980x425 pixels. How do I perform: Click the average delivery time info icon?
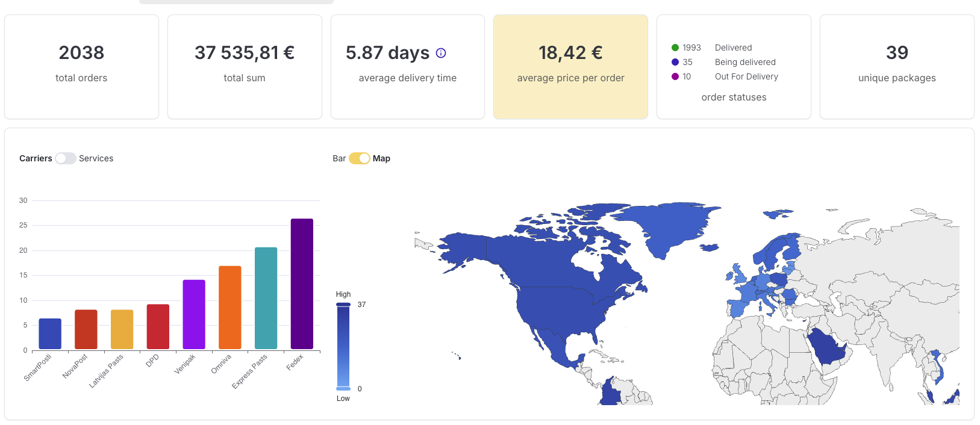click(x=441, y=53)
